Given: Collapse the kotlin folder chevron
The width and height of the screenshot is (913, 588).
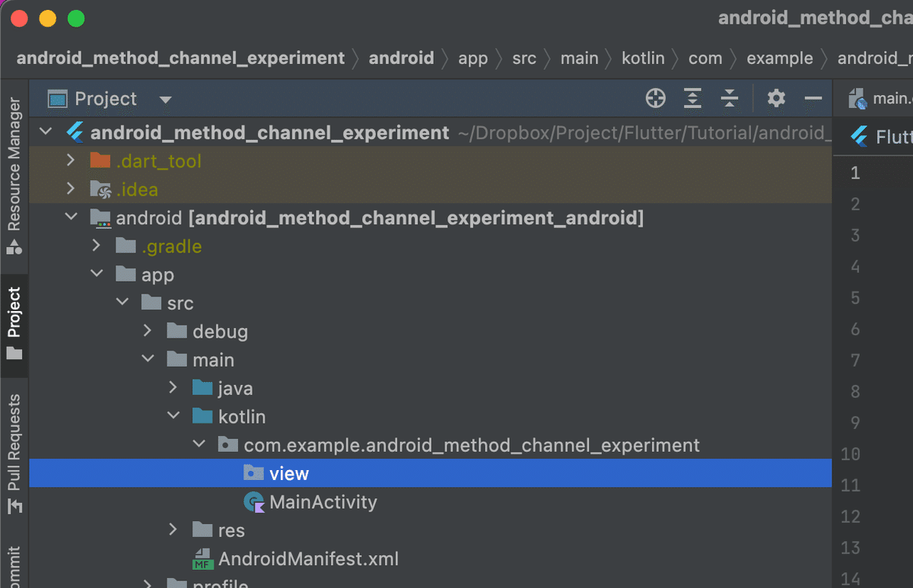Looking at the screenshot, I should pyautogui.click(x=173, y=415).
